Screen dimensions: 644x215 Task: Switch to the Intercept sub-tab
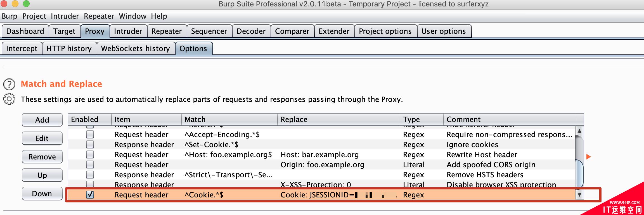tap(22, 48)
